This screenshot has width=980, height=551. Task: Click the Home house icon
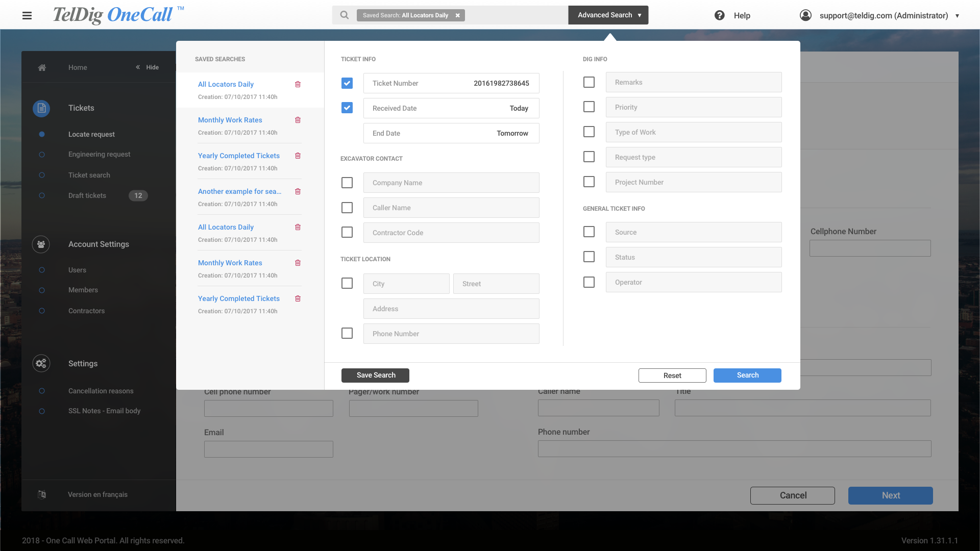click(x=42, y=67)
